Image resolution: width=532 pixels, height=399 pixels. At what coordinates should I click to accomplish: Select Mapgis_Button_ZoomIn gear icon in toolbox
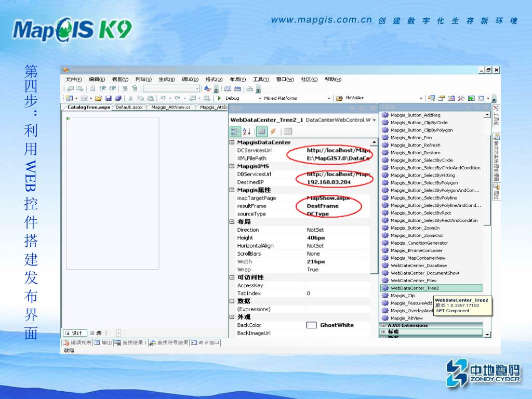pos(385,228)
